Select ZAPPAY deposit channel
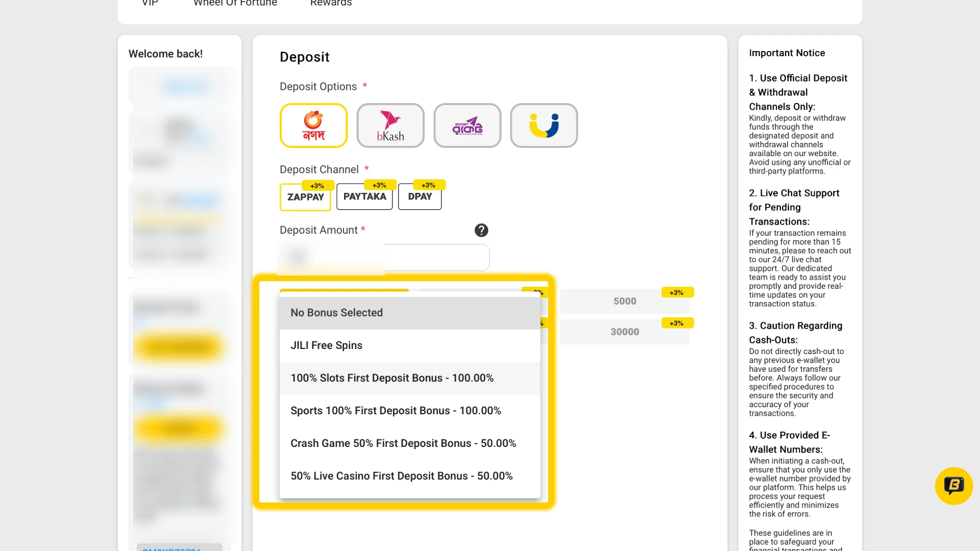Image resolution: width=980 pixels, height=551 pixels. coord(305,197)
